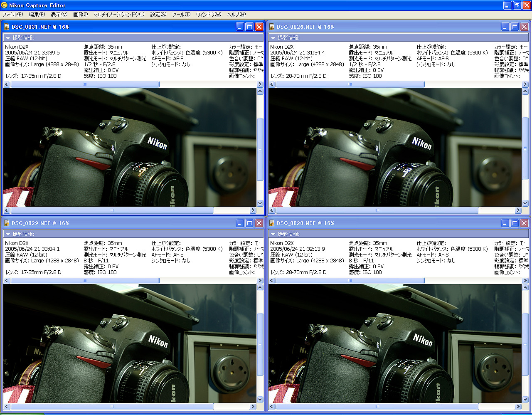The height and width of the screenshot is (415, 532).
Task: Minimize the DSC_0028.NEF window
Action: [505, 223]
